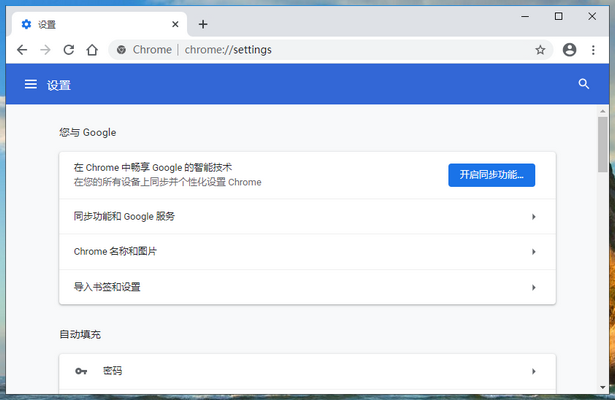Click the scrollbar down arrow

pos(602,387)
